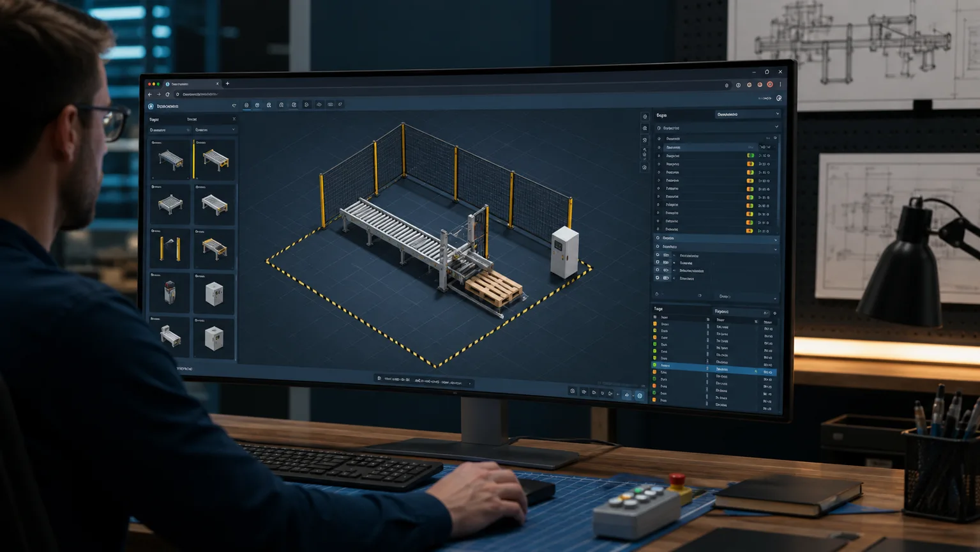The width and height of the screenshot is (980, 552).
Task: Open the dropdown at the bottom of the properties panel
Action: 746,296
